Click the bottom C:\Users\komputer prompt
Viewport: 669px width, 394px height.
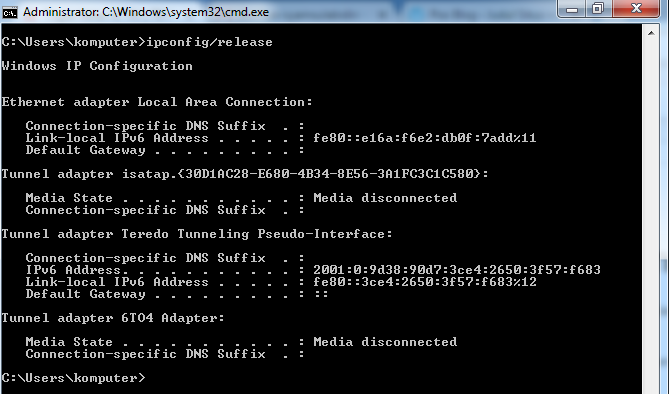pos(73,378)
